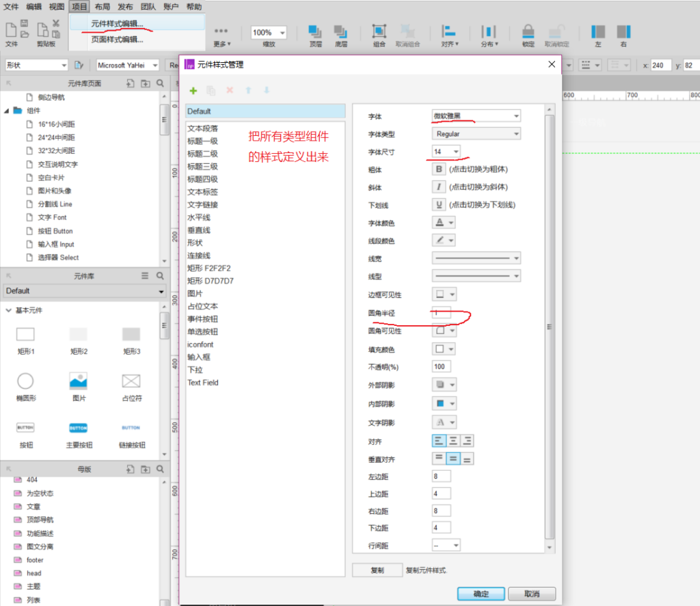700x606 pixels.
Task: Open the 编辑 menu
Action: (x=34, y=6)
